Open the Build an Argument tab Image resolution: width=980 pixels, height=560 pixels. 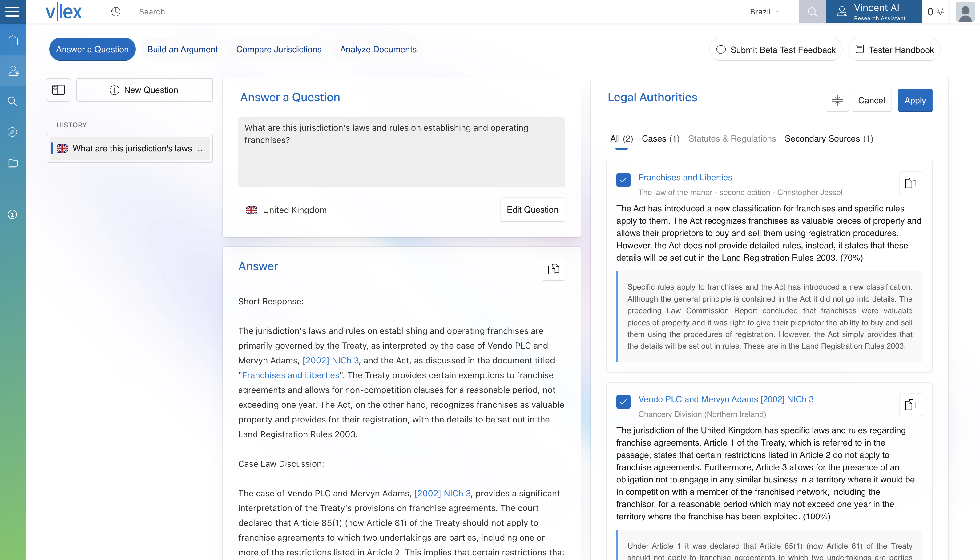182,49
